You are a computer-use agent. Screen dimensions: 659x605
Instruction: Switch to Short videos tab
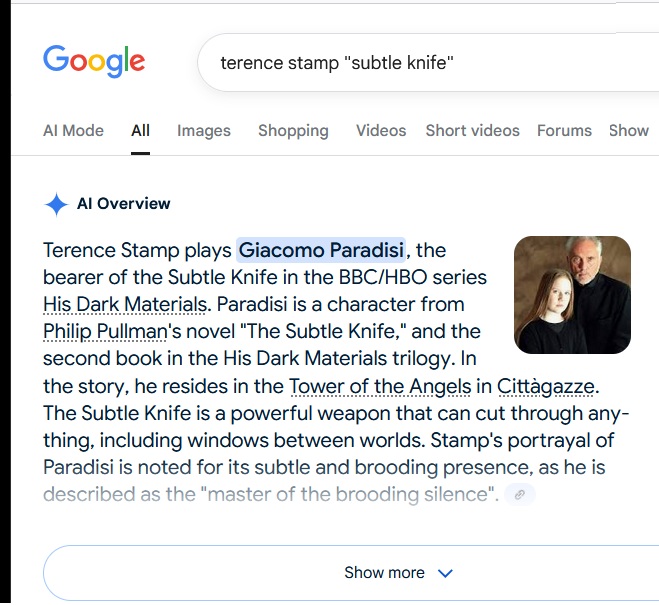[x=472, y=130]
